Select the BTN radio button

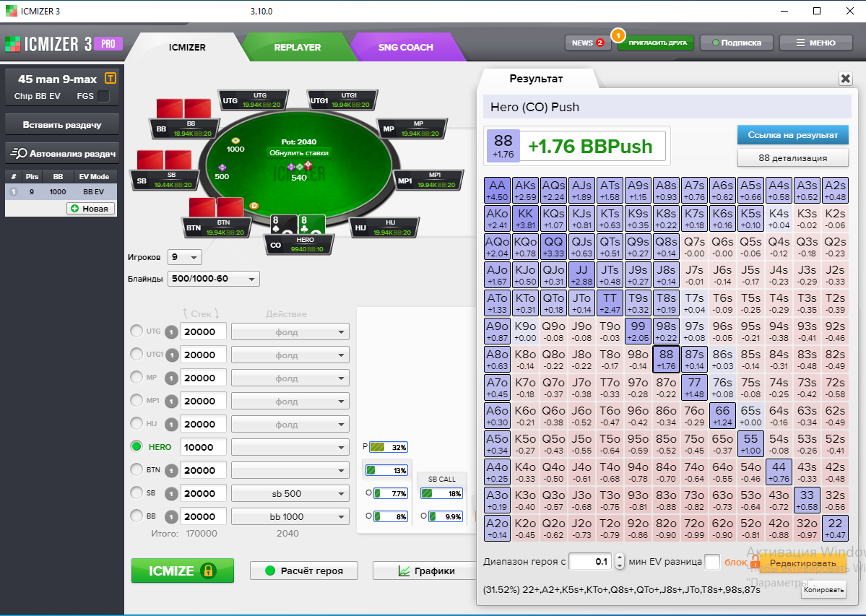point(137,469)
